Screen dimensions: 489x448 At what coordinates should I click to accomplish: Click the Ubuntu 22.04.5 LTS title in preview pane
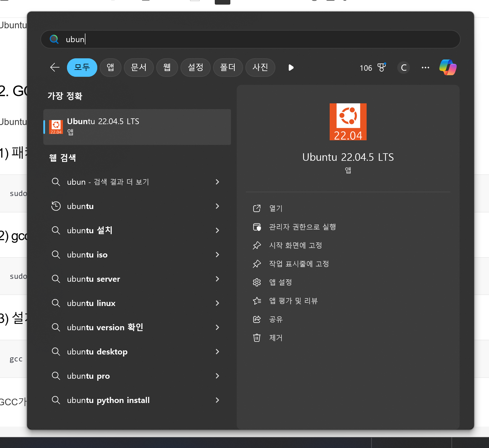coord(348,157)
